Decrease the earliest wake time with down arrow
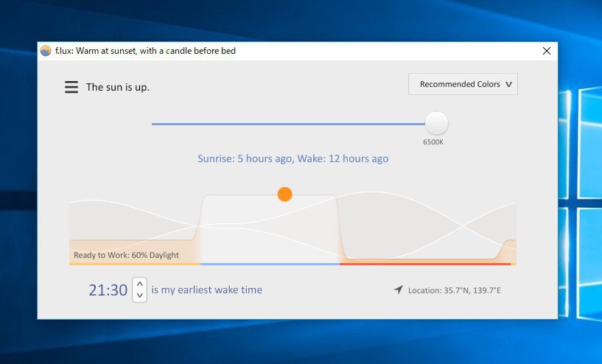The width and height of the screenshot is (602, 364). [x=140, y=295]
